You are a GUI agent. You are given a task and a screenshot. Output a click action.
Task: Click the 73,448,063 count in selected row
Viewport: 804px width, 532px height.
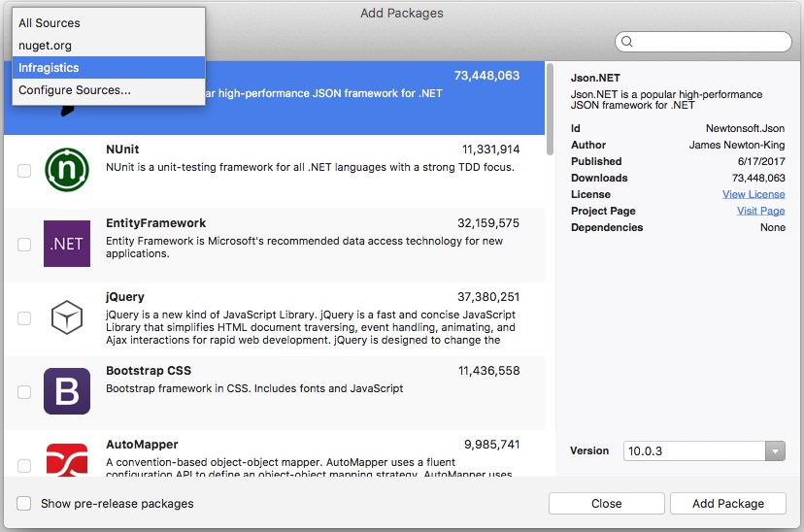coord(486,76)
